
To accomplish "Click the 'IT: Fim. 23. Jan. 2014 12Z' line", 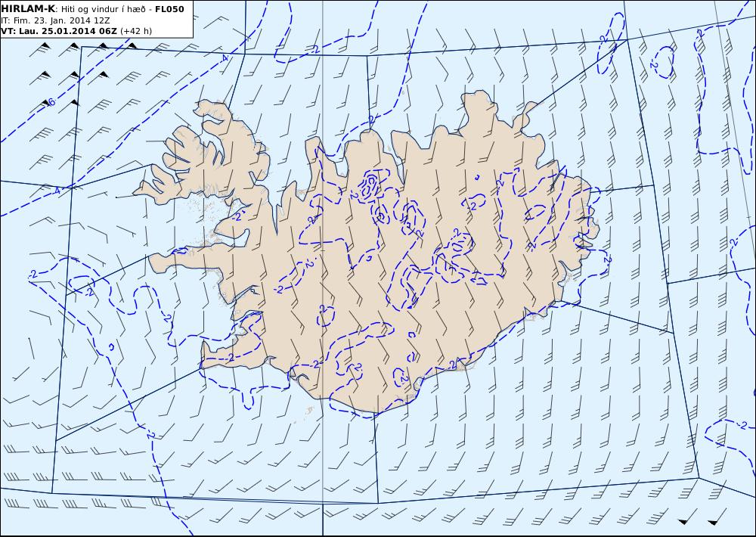I will coord(55,20).
